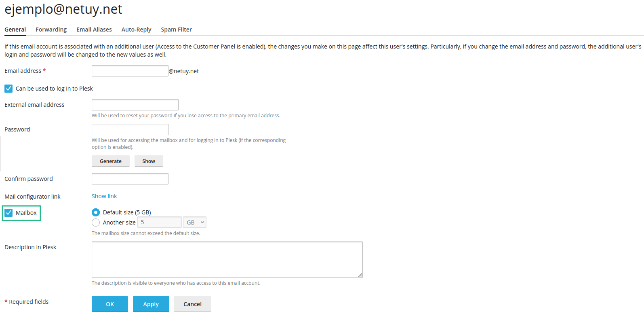The height and width of the screenshot is (322, 644).
Task: Toggle the Mailbox checkbox
Action: [8, 213]
